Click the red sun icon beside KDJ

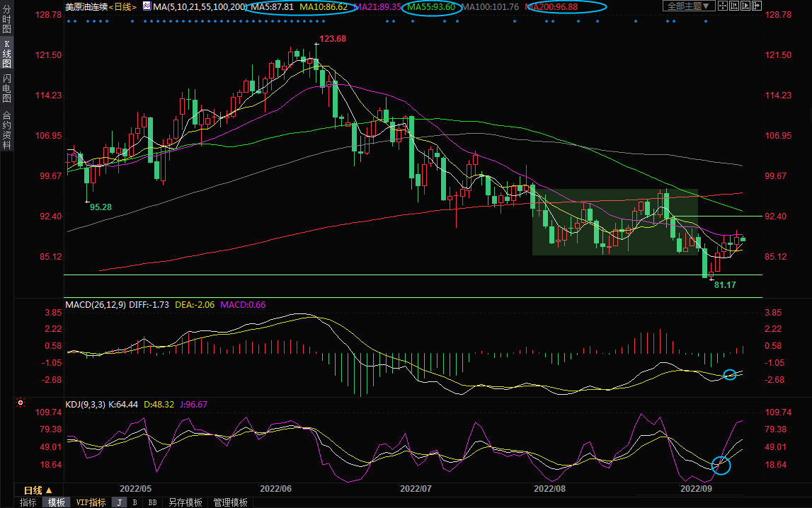(x=21, y=404)
